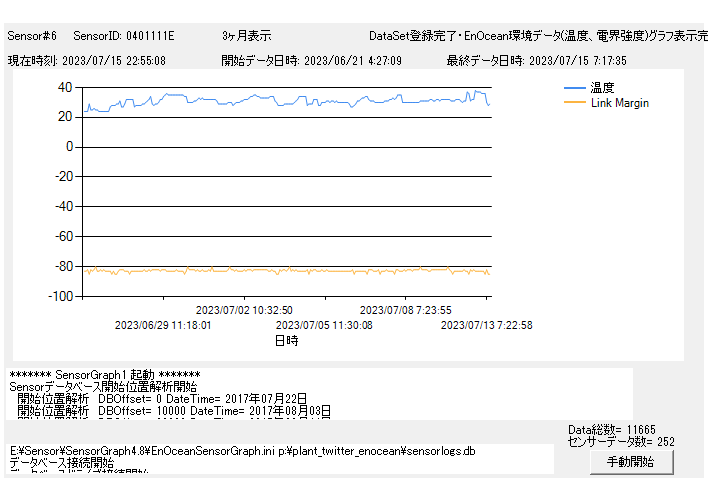The image size is (708, 482).
Task: Click the orange Link Margin legend swatch
Action: click(574, 103)
